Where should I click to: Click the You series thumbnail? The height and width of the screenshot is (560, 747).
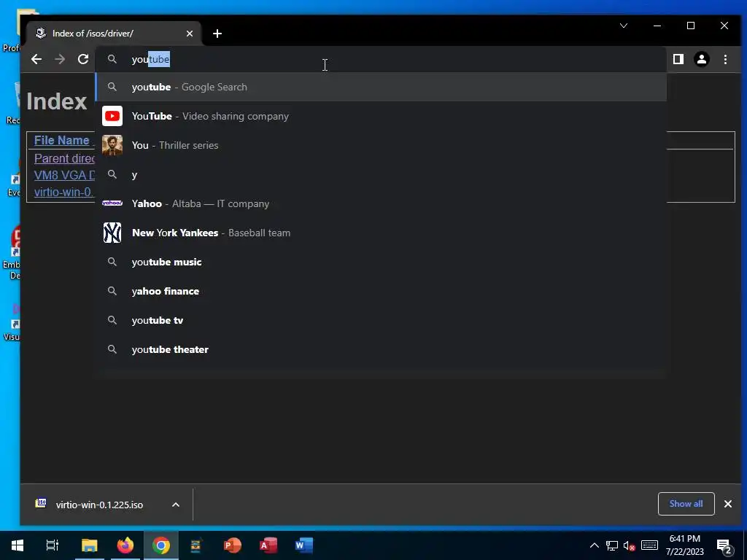coord(112,145)
